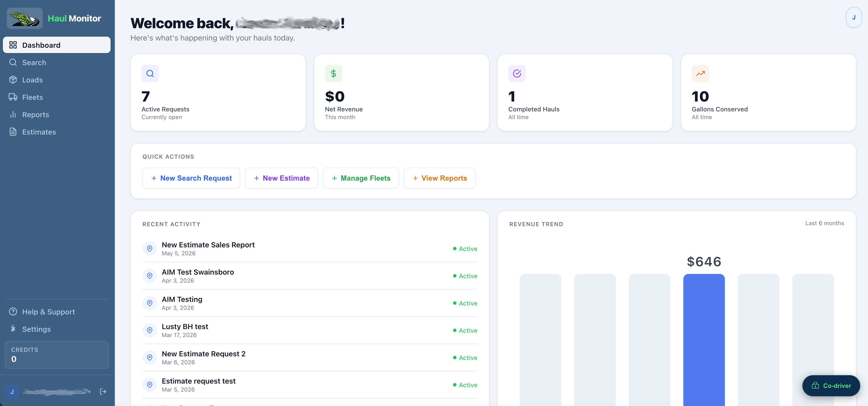The width and height of the screenshot is (868, 406).
Task: Start a New Search Request
Action: click(x=191, y=178)
